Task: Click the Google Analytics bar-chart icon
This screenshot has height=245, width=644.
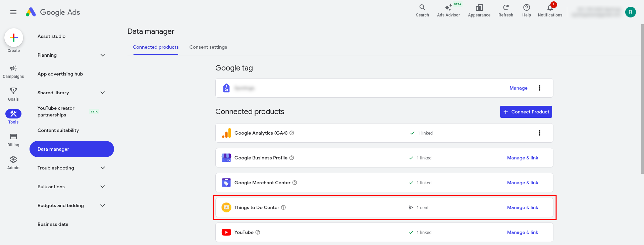Action: pos(226,133)
